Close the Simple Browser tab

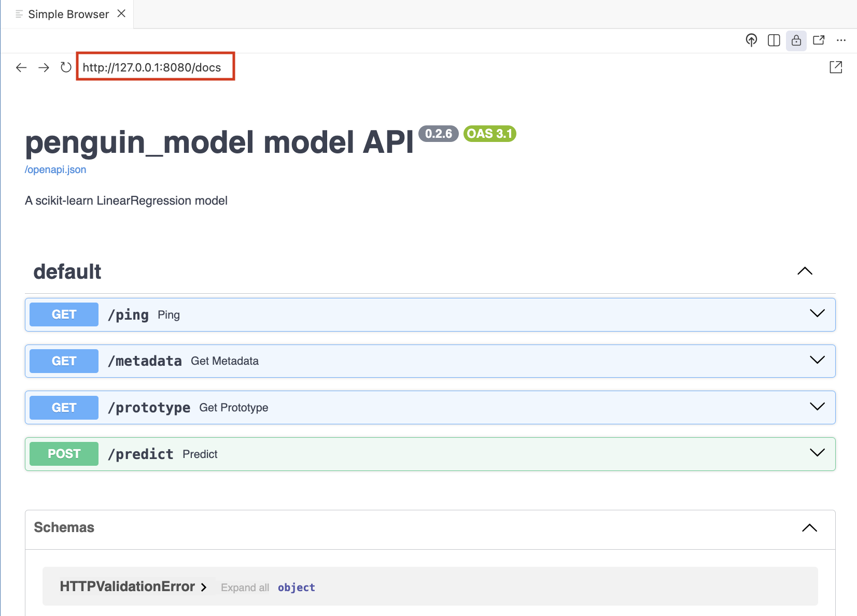point(121,14)
